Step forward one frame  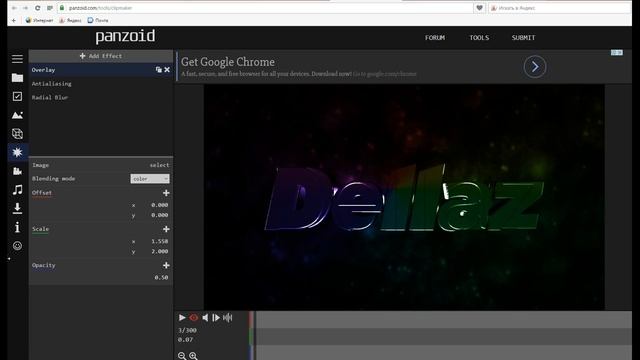216,318
